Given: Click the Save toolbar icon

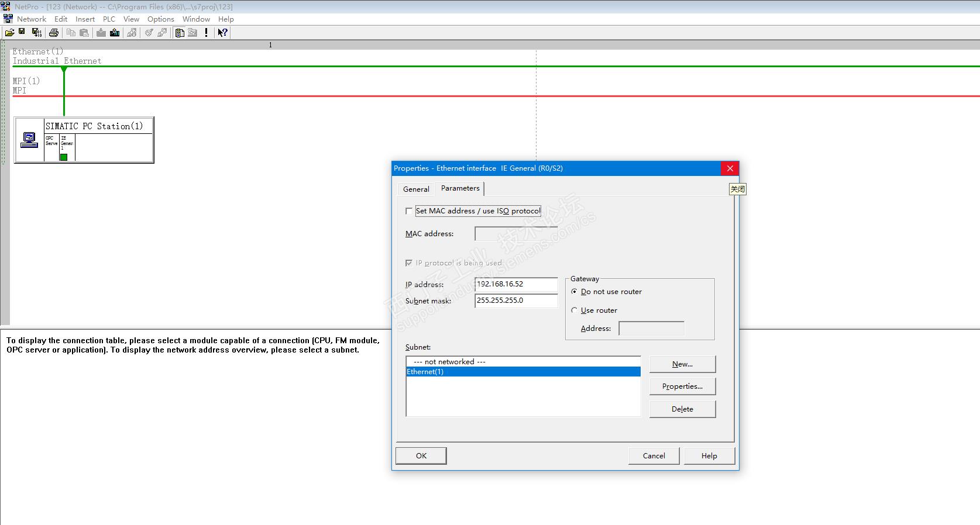Looking at the screenshot, I should 22,33.
